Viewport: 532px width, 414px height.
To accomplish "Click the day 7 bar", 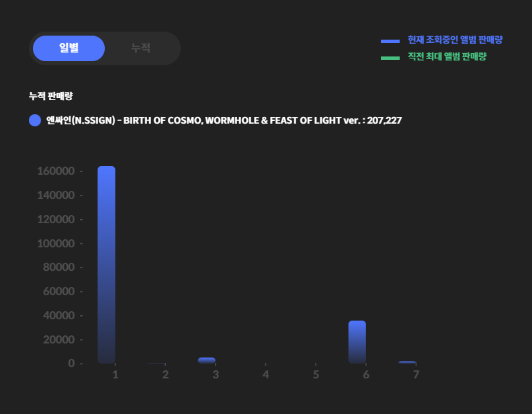I will pyautogui.click(x=407, y=362).
